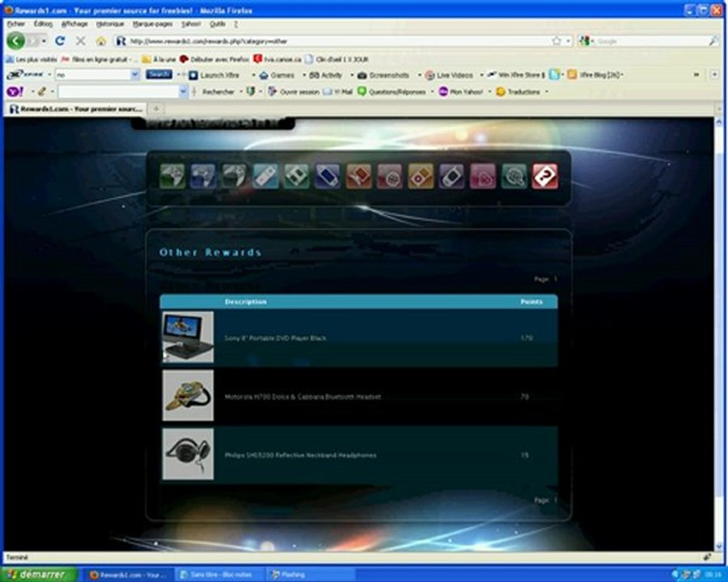728x582 pixels.
Task: Open the Motorola Bluetooth Headset thumbnail
Action: [x=188, y=395]
